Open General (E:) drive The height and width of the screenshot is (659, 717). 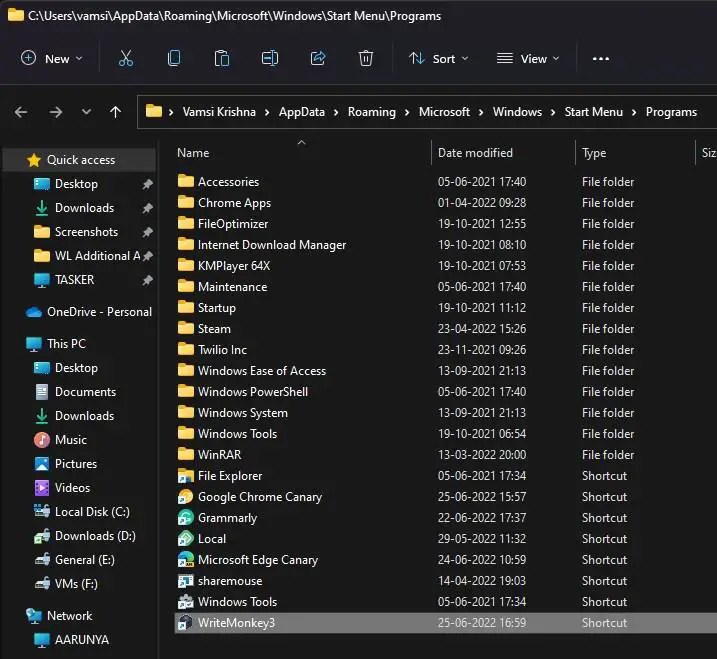point(84,560)
